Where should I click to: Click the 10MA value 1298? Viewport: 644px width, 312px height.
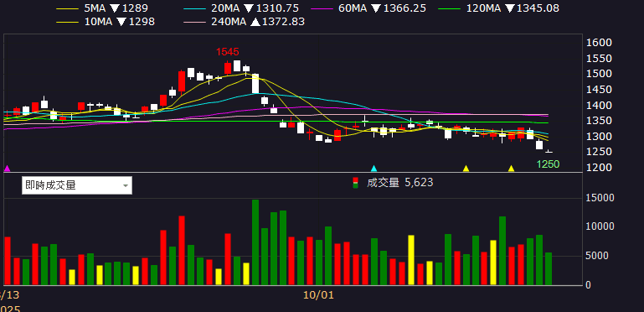[142, 22]
